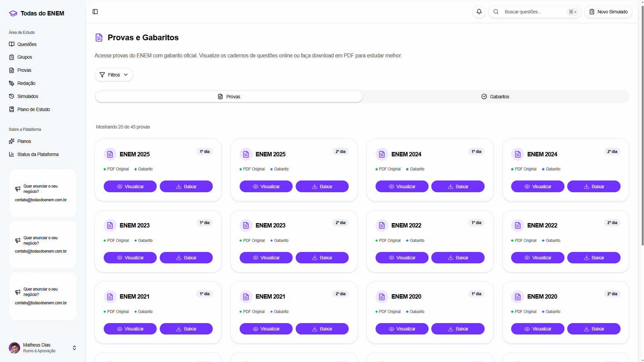Click the 2º dia badge on ENEM 2023

pyautogui.click(x=341, y=223)
